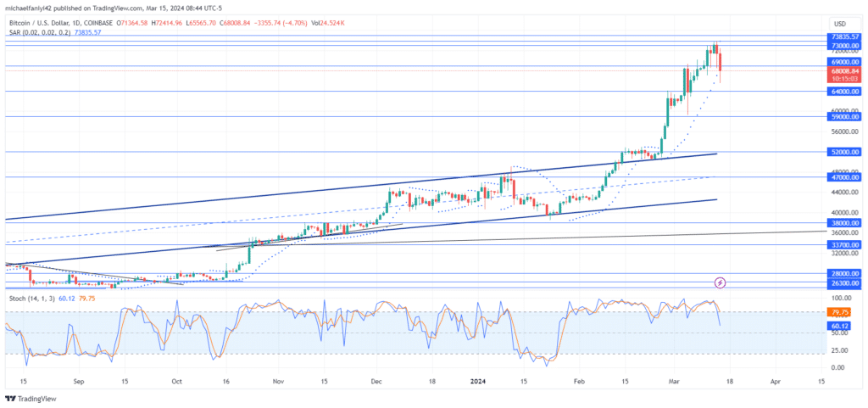Click the 64000.00 price level label
The image size is (868, 408).
click(x=845, y=92)
